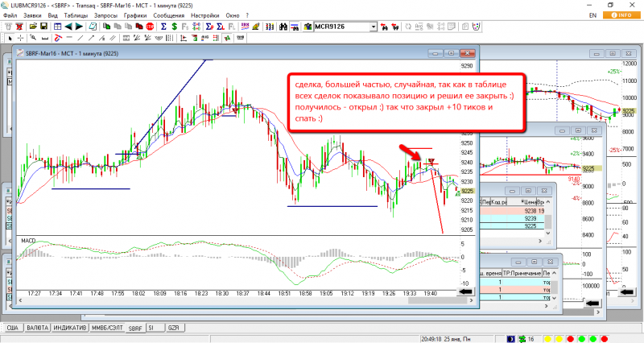Click the green copy documents icon
The height and width of the screenshot is (343, 644).
(106, 27)
